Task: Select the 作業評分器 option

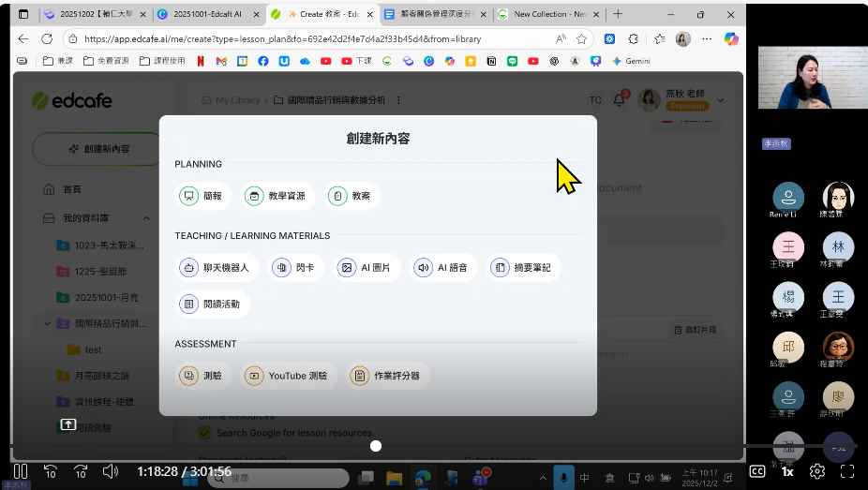Action: (387, 376)
